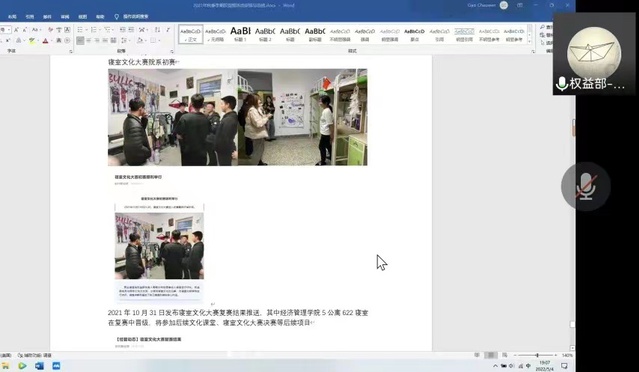Switch to Read Mode view button
Viewport: 639px width, 372px height.
point(477,355)
